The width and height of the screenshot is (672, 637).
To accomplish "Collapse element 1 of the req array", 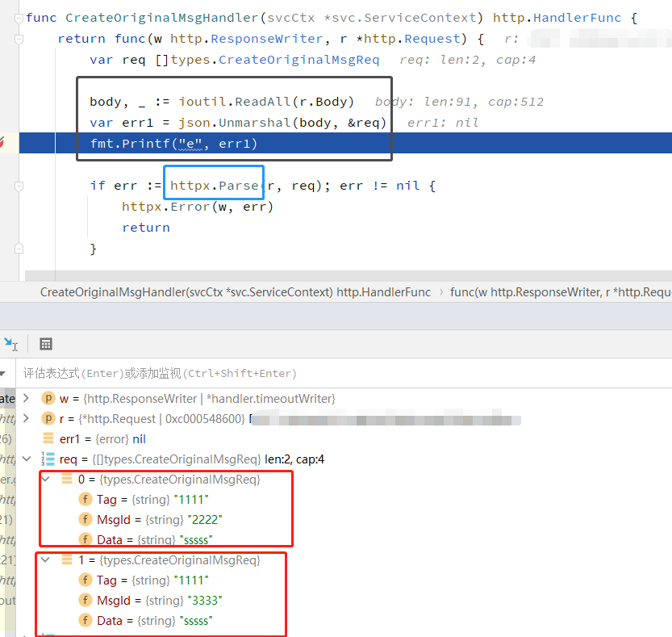I will [45, 559].
